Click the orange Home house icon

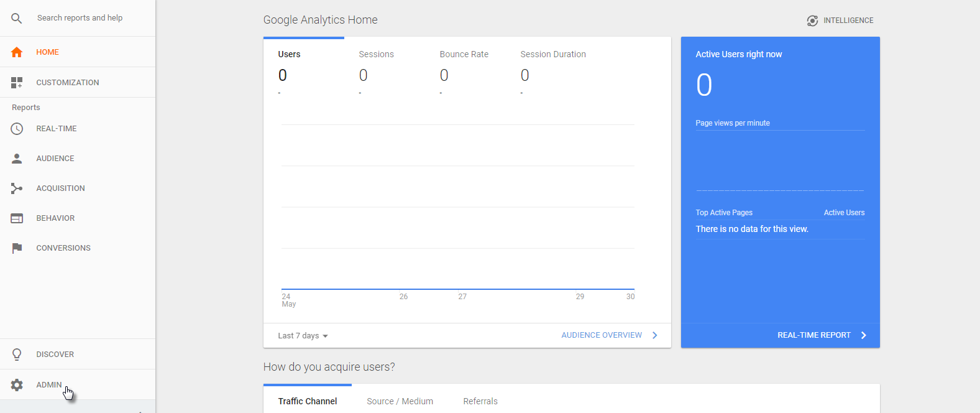pyautogui.click(x=17, y=52)
